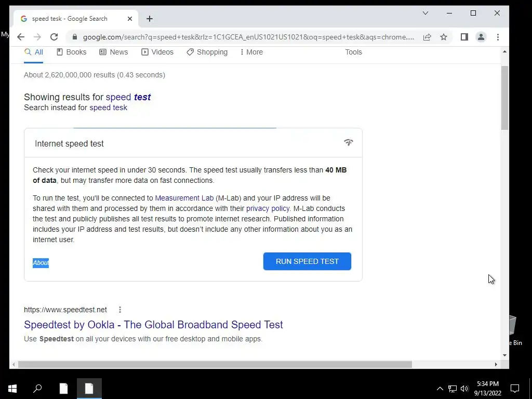Open the Chrome side panel icon

click(x=464, y=37)
